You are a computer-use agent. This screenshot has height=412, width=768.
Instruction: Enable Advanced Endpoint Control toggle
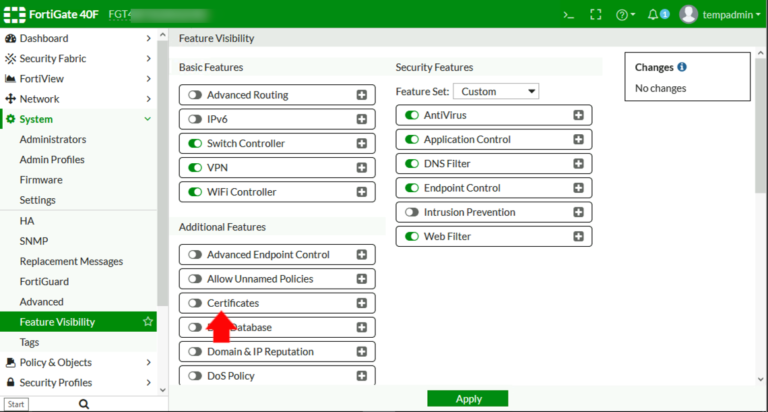point(195,255)
